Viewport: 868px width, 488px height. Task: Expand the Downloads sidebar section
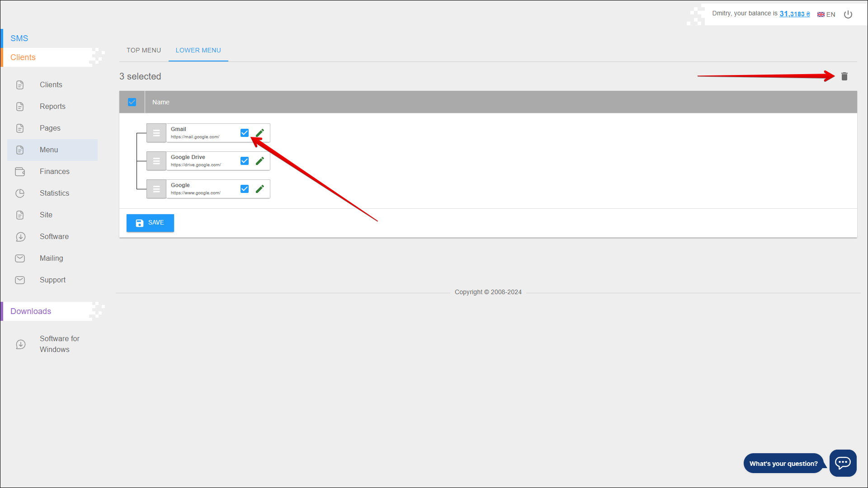pyautogui.click(x=31, y=311)
